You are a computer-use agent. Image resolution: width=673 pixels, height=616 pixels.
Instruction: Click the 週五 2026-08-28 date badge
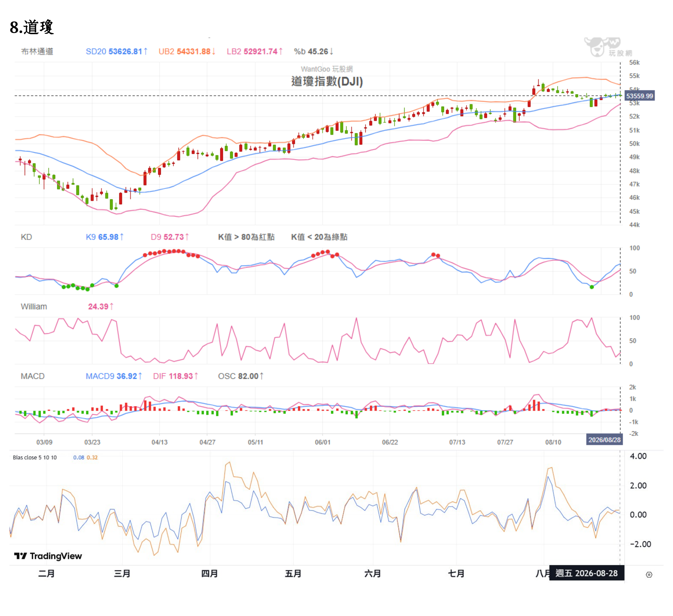click(586, 573)
